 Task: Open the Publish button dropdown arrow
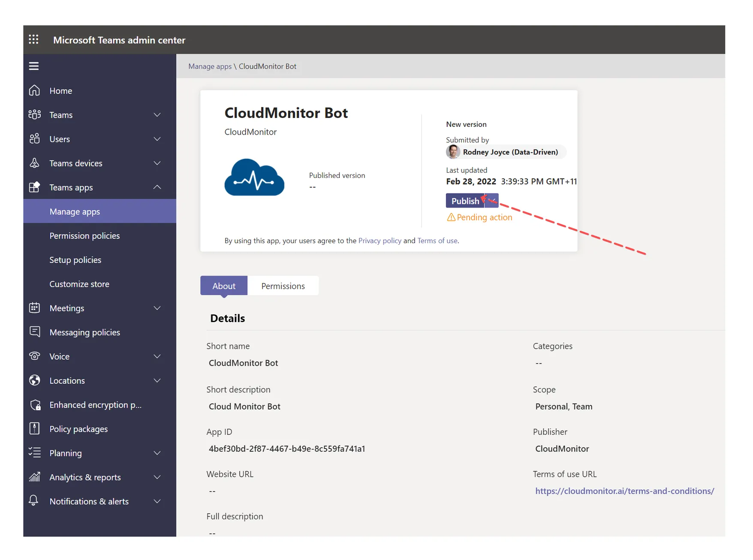tap(492, 201)
